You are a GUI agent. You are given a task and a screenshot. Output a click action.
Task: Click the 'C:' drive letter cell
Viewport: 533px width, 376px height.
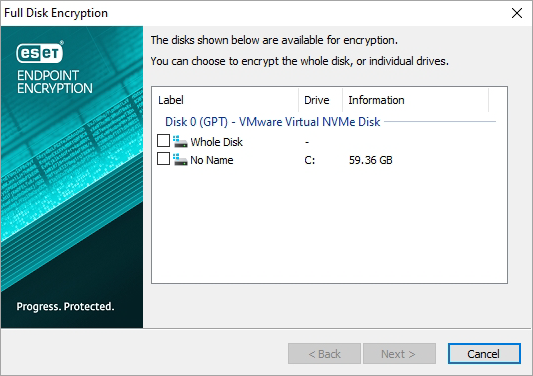310,160
